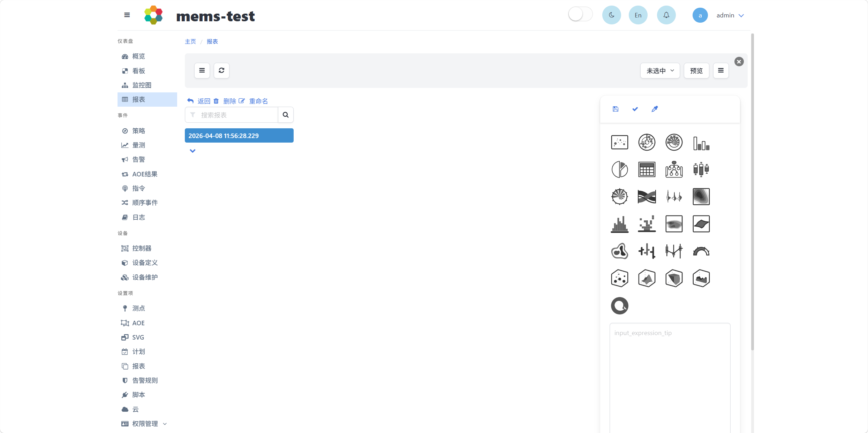Image resolution: width=868 pixels, height=433 pixels.
Task: Select the flowchart tree diagram icon
Action: click(674, 169)
